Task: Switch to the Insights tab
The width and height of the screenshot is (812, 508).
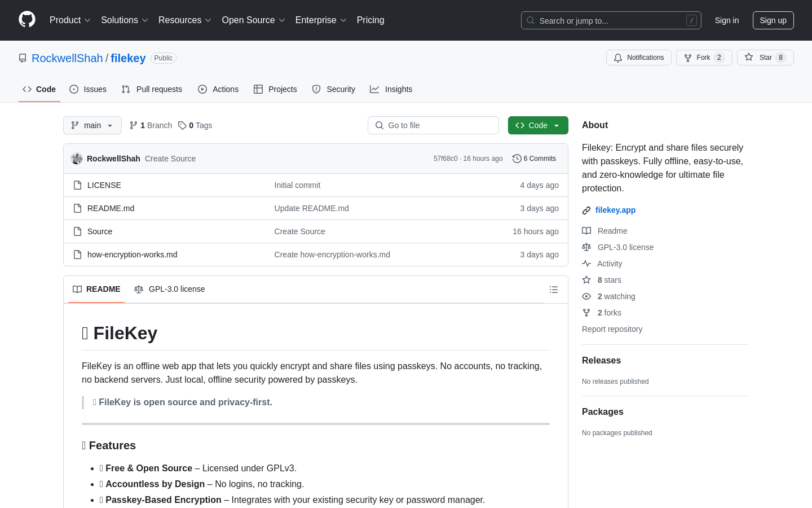Action: (x=391, y=89)
